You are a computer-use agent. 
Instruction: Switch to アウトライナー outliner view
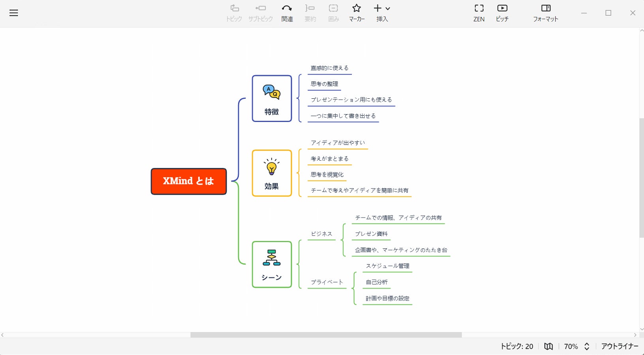point(620,346)
